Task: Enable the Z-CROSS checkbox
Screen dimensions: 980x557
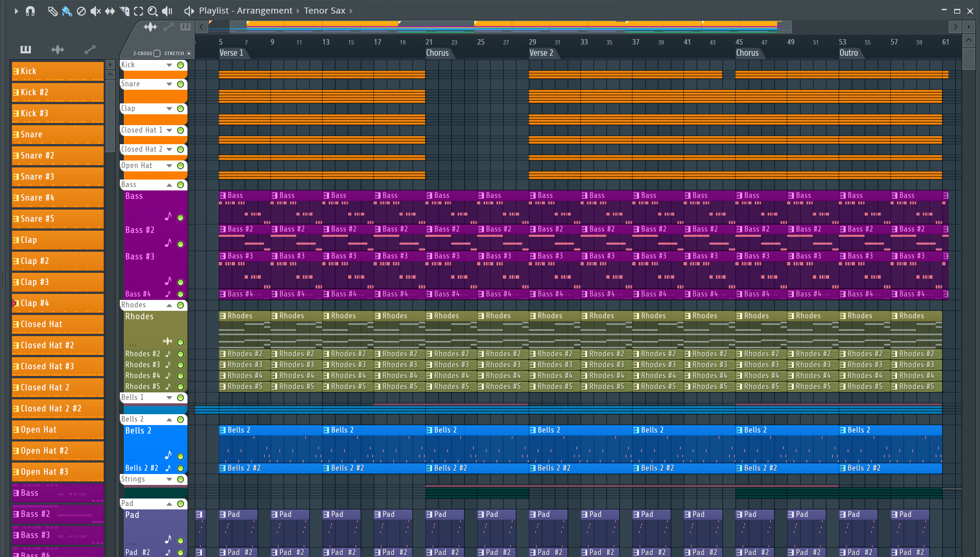Action: click(x=157, y=54)
